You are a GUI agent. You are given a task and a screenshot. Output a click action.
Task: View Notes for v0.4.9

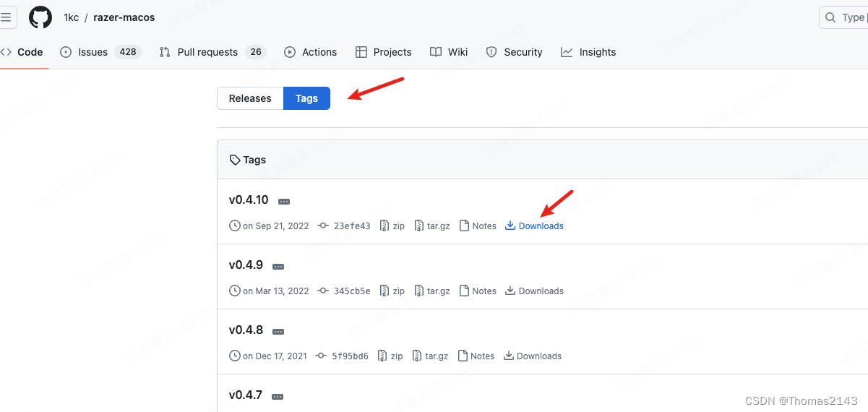click(x=478, y=291)
